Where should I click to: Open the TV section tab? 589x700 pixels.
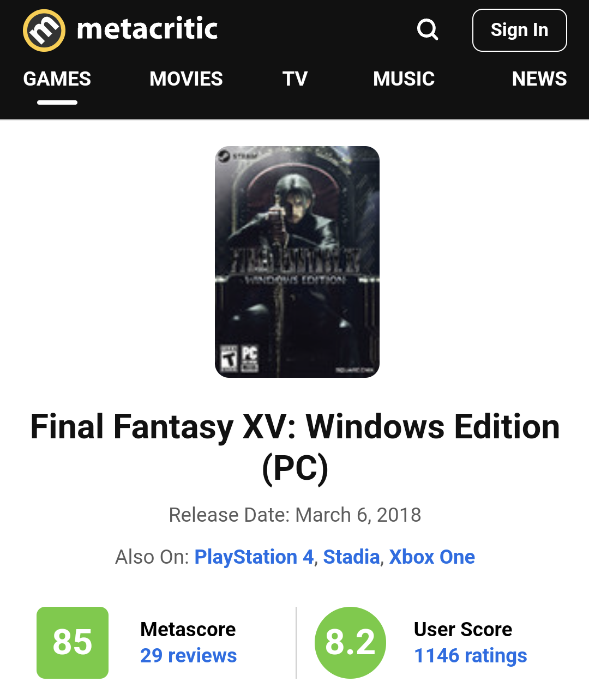tap(295, 79)
